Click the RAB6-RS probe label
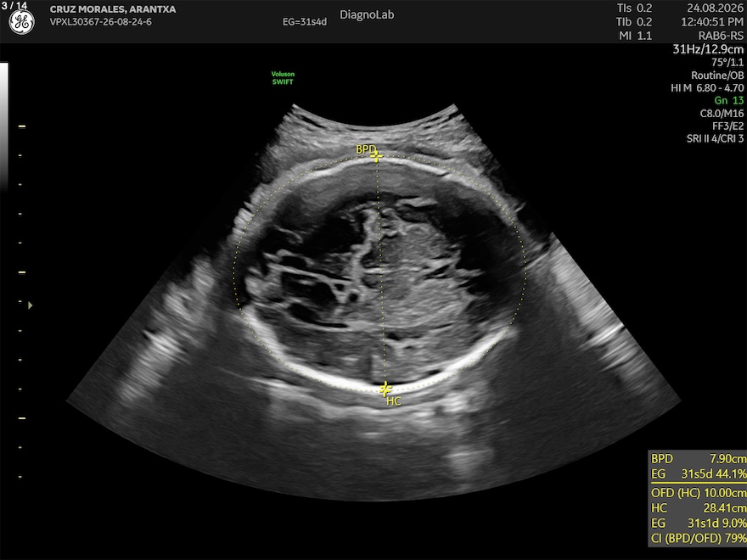Screen dimensions: 747x560 pyautogui.click(x=721, y=36)
